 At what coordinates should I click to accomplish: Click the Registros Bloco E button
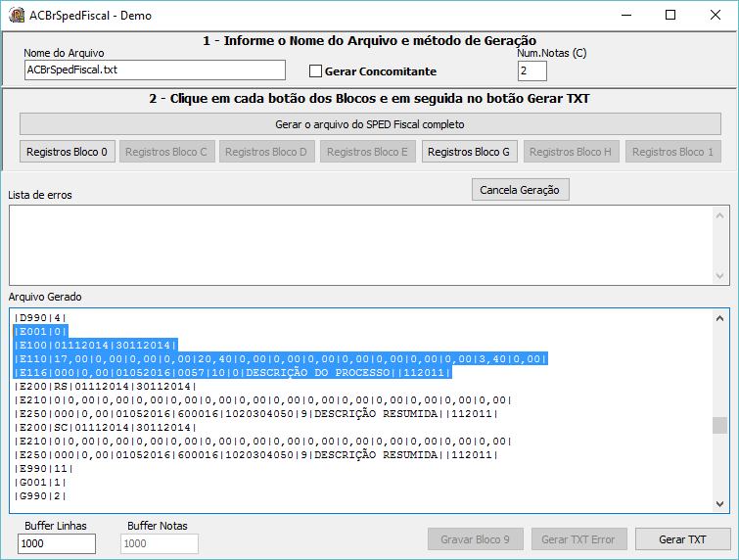[368, 152]
